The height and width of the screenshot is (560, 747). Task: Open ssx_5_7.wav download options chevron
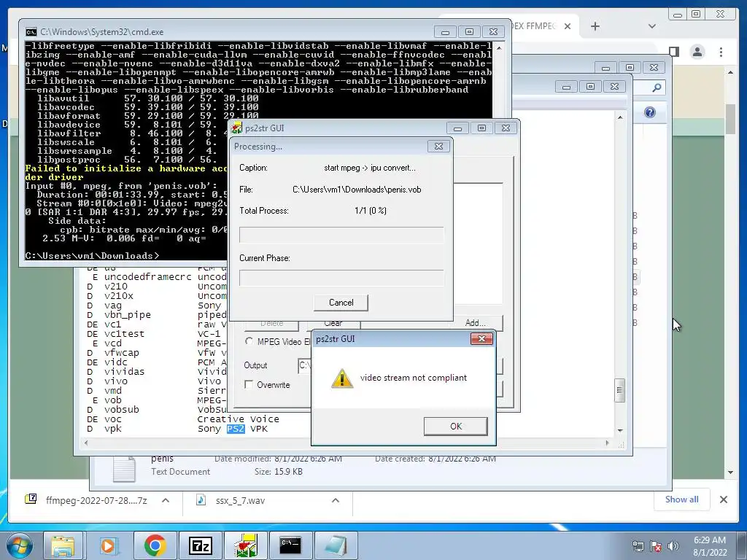[x=336, y=500]
